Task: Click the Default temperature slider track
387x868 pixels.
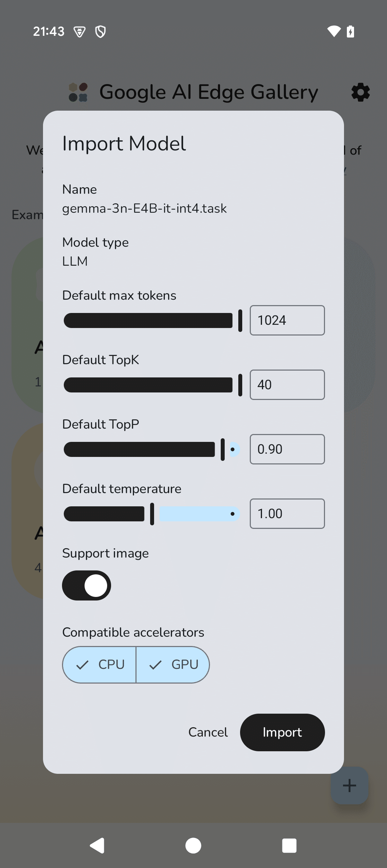Action: pos(152,514)
